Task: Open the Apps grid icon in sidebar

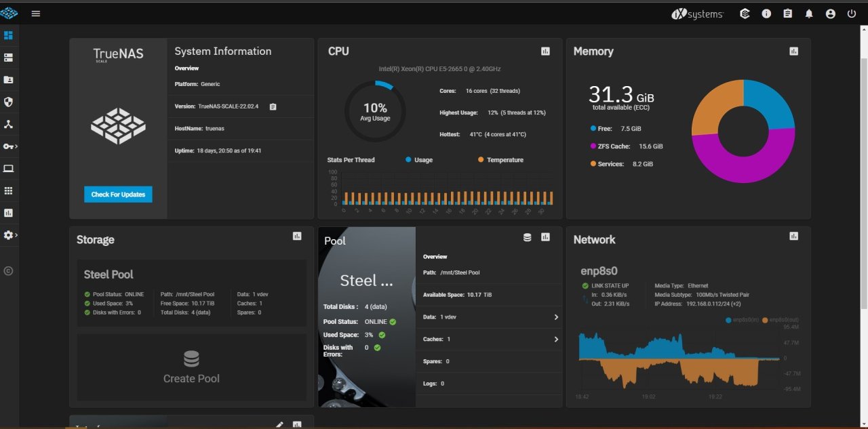Action: coord(9,191)
